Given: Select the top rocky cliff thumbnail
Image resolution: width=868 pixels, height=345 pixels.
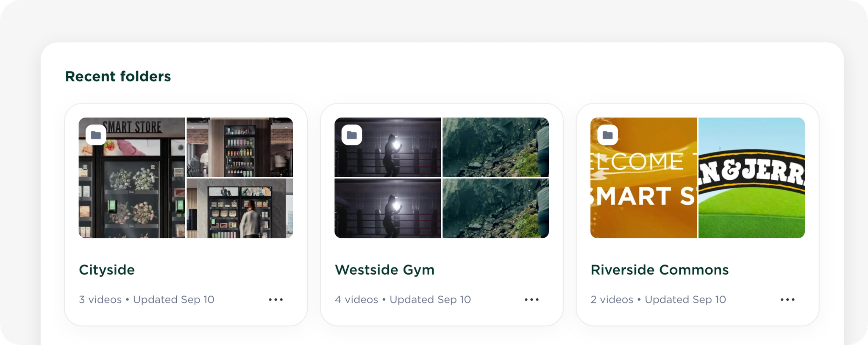Looking at the screenshot, I should [496, 147].
